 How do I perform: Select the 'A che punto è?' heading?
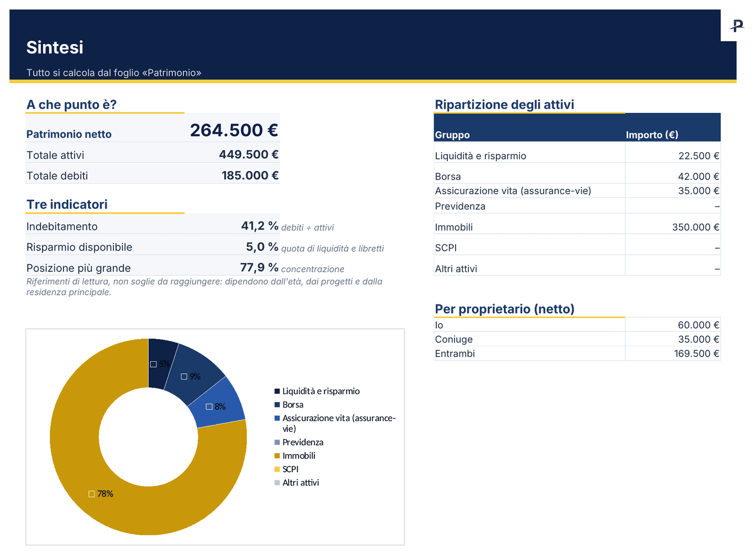(71, 105)
